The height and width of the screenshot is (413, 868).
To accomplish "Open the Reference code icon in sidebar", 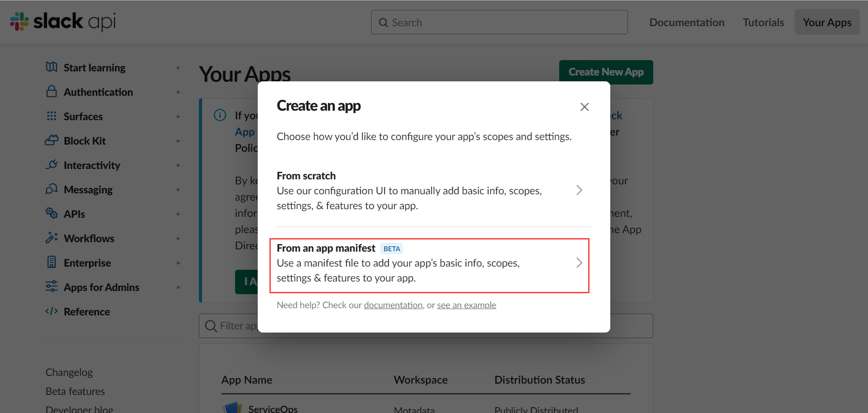I will point(51,311).
